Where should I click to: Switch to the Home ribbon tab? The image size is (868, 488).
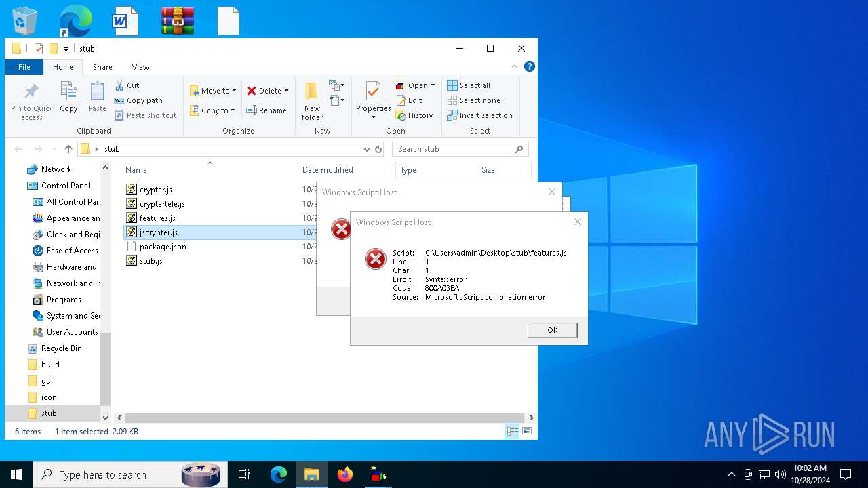(x=63, y=67)
